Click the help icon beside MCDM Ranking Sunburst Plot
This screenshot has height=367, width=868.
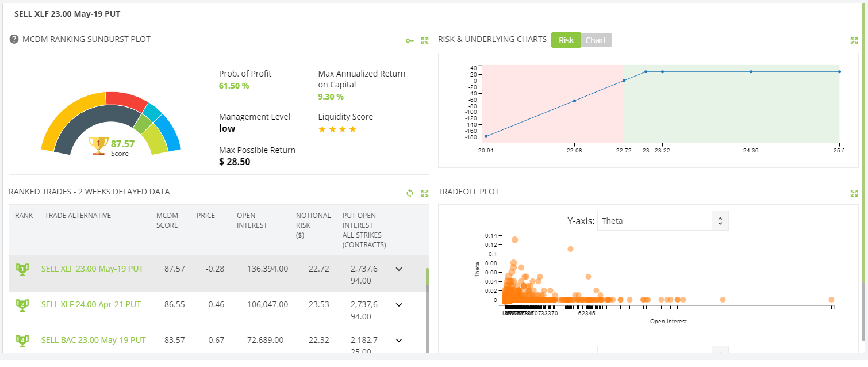pos(14,39)
